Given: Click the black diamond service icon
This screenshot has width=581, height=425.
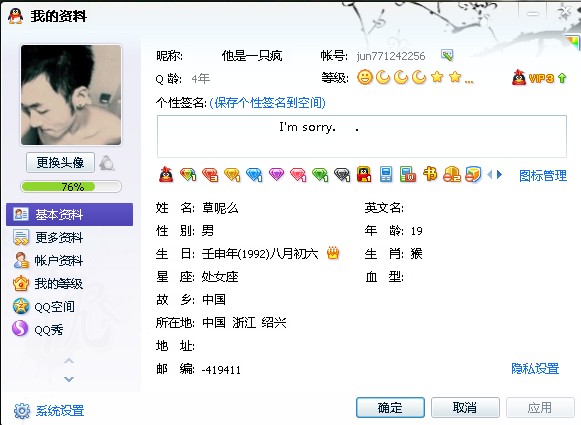Looking at the screenshot, I should 342,175.
